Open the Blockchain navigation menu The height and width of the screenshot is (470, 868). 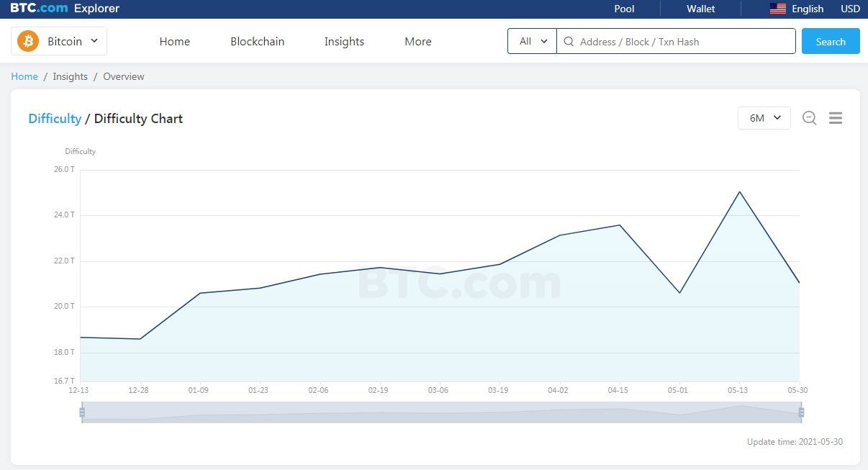click(258, 42)
